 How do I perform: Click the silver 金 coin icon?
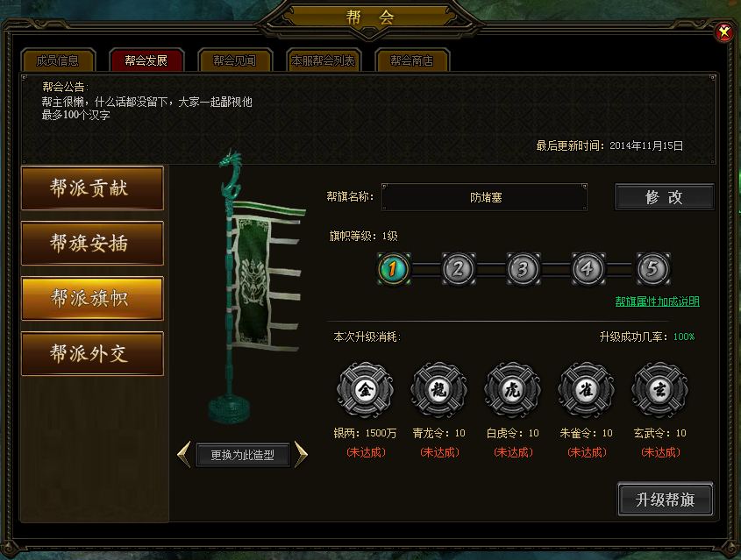coord(365,390)
